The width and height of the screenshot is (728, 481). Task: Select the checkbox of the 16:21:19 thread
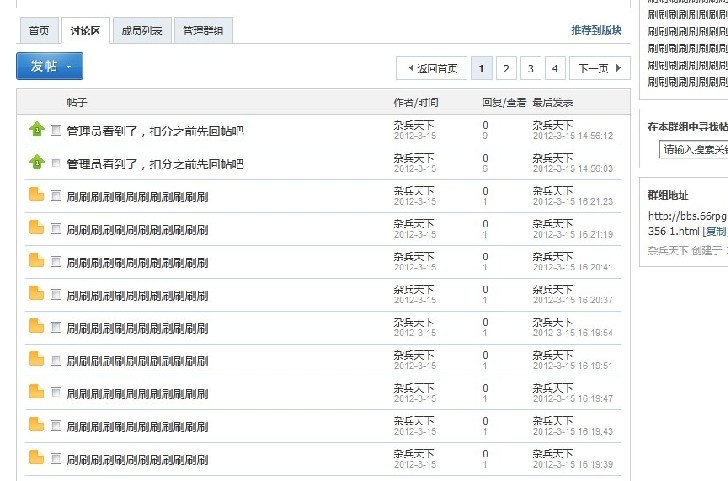(56, 228)
